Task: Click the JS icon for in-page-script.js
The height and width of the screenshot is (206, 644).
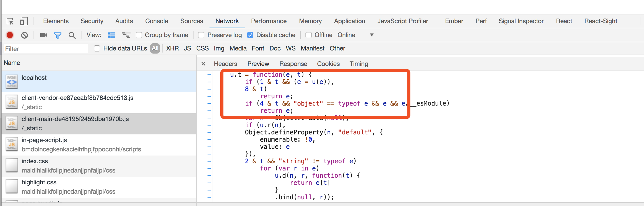Action: tap(12, 144)
